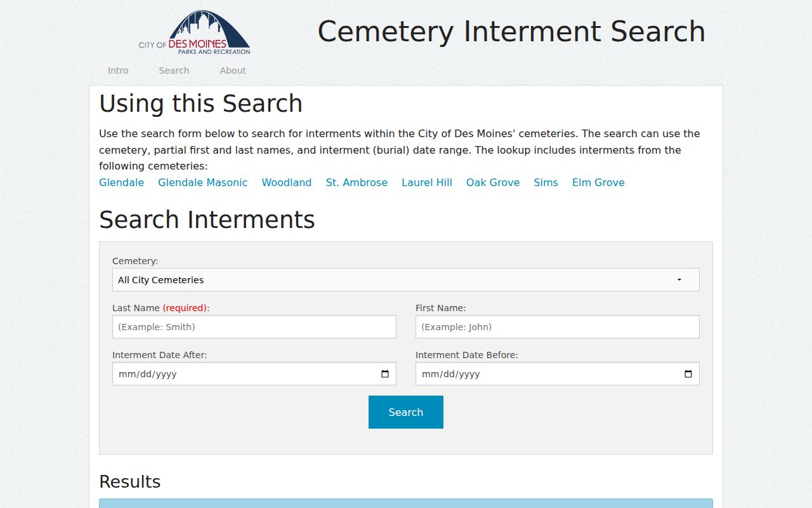Open the Elm Grove cemetery link
Image resolution: width=812 pixels, height=508 pixels.
[598, 182]
